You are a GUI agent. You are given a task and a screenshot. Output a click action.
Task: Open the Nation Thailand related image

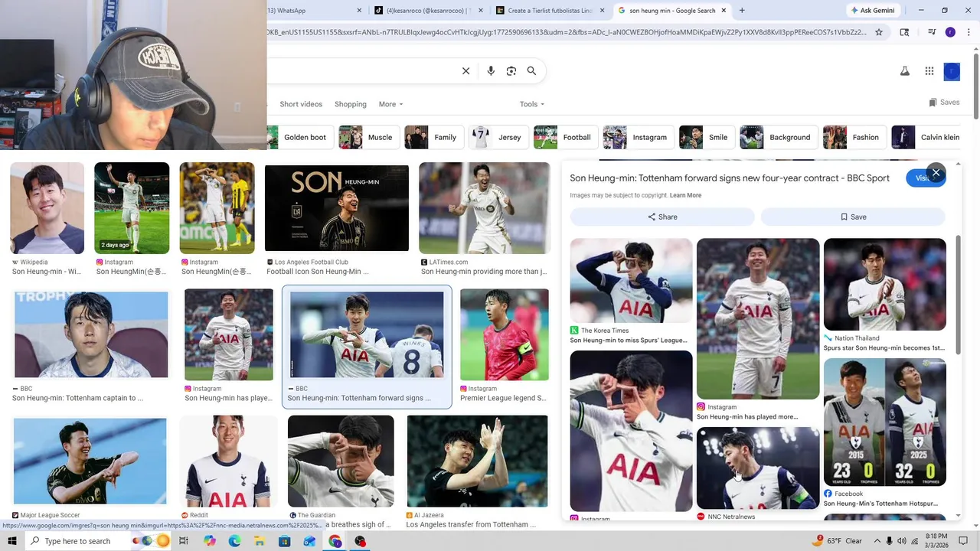point(885,285)
